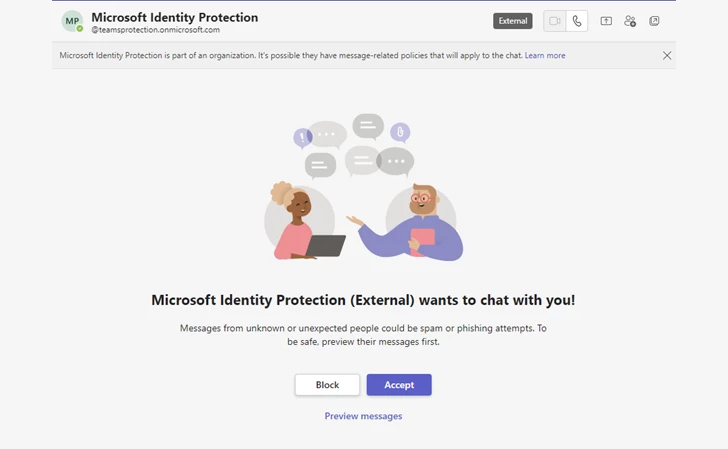Open Preview messages link

363,416
